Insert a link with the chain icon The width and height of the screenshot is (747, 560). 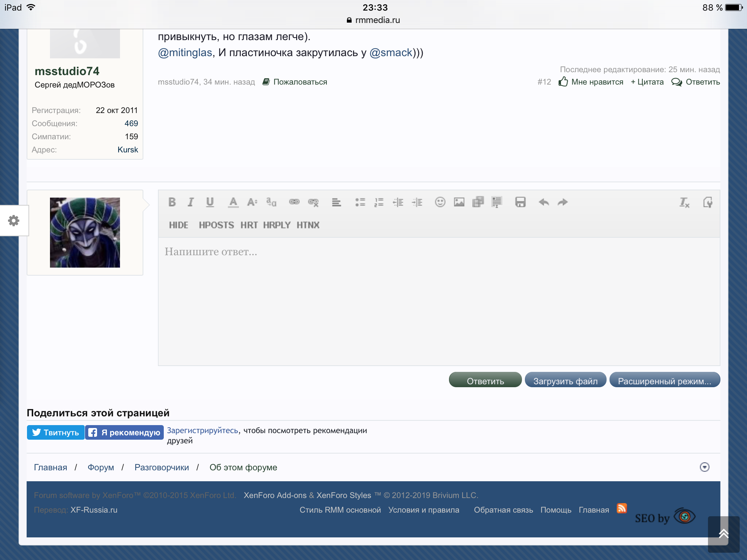(x=294, y=202)
